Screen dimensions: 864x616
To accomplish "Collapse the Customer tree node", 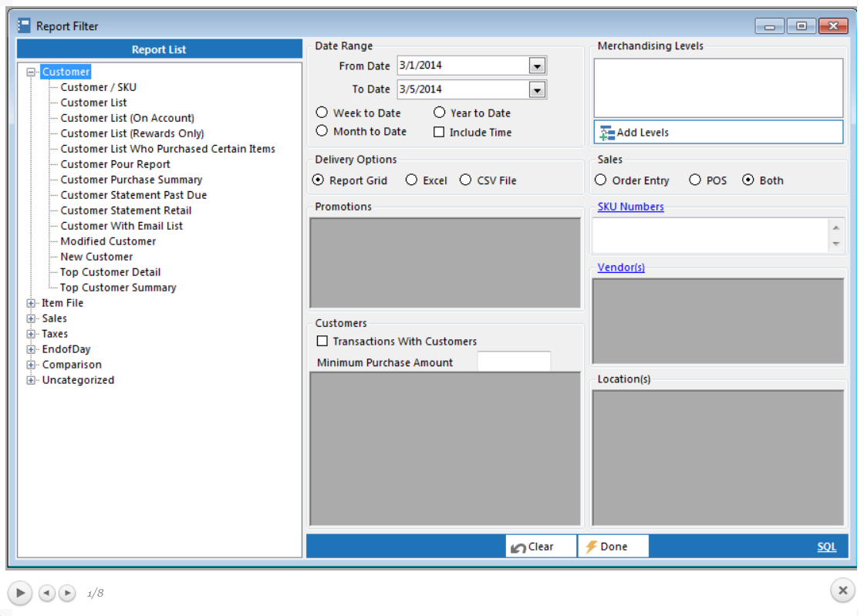I will (x=32, y=72).
